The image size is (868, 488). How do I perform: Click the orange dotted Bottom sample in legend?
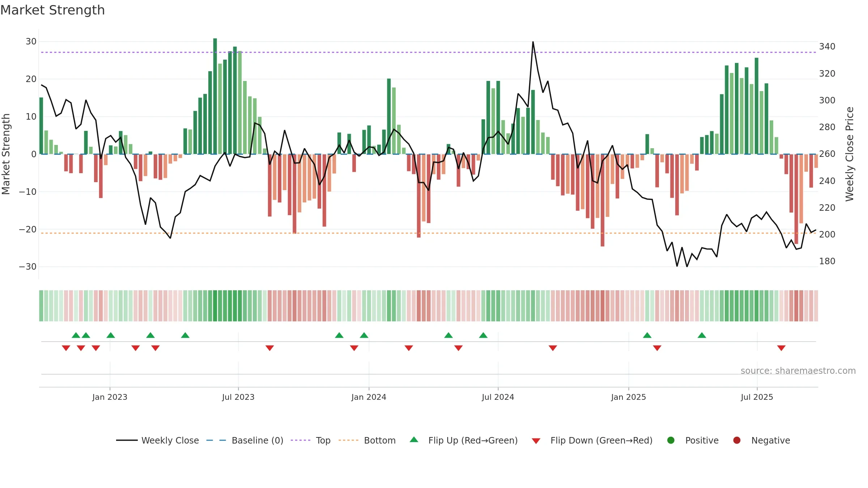[349, 440]
